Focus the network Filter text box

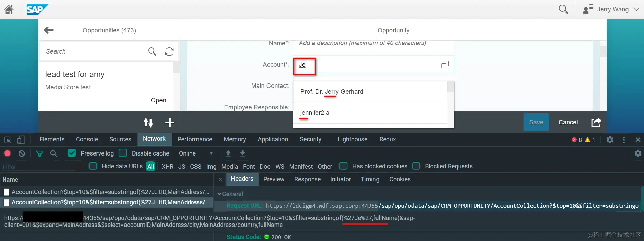click(39, 167)
